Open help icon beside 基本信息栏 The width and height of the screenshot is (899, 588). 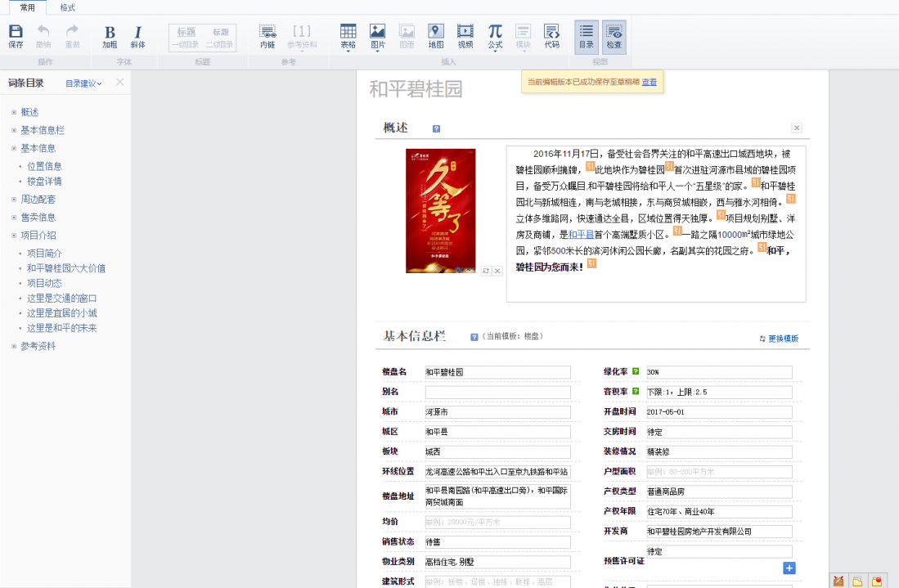point(474,337)
